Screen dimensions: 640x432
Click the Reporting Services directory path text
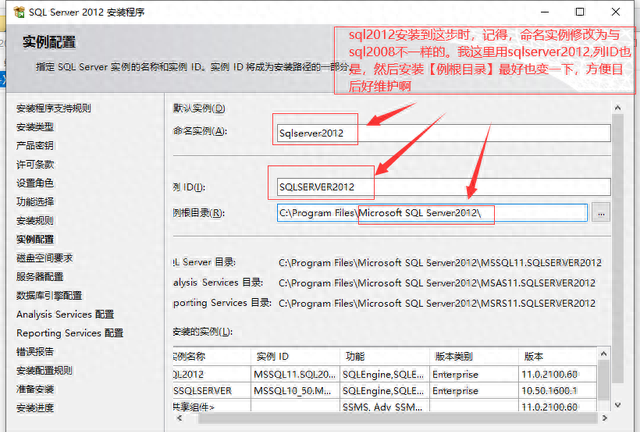[437, 303]
